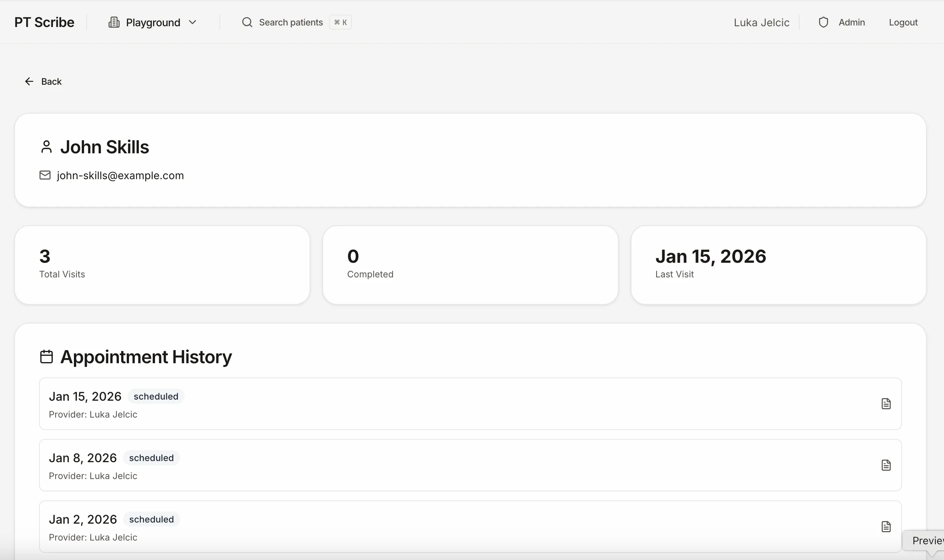Image resolution: width=944 pixels, height=560 pixels.
Task: Open notes icon for Jan 8 appointment
Action: pos(886,465)
